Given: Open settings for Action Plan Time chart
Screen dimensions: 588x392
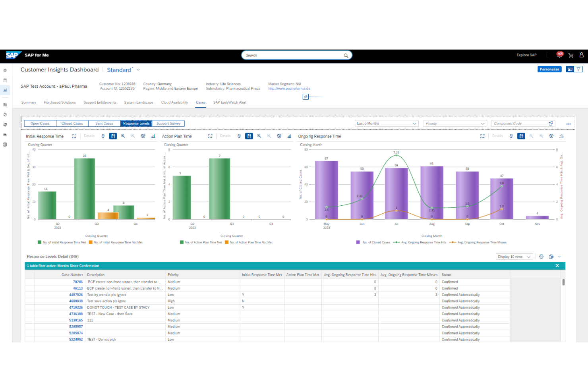Looking at the screenshot, I should [x=279, y=136].
